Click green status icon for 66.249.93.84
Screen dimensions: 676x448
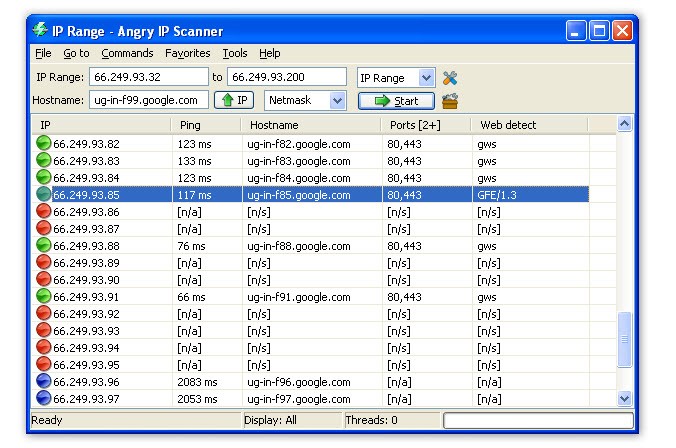44,177
